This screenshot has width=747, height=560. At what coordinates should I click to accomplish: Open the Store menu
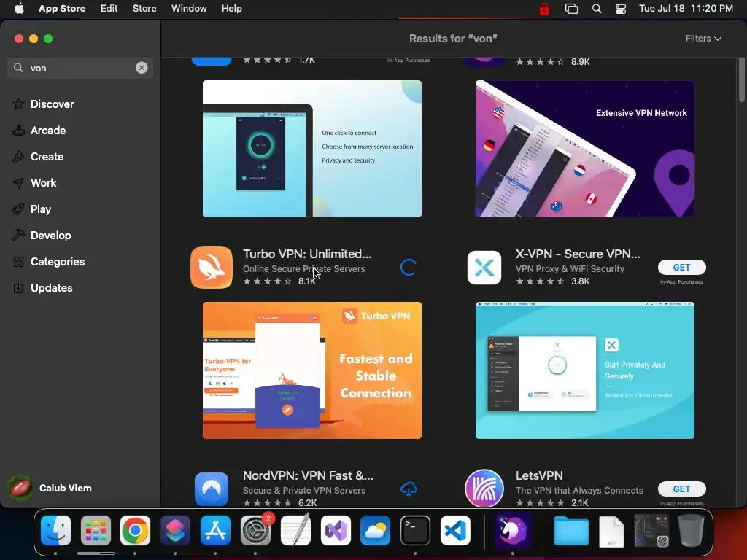coord(144,9)
